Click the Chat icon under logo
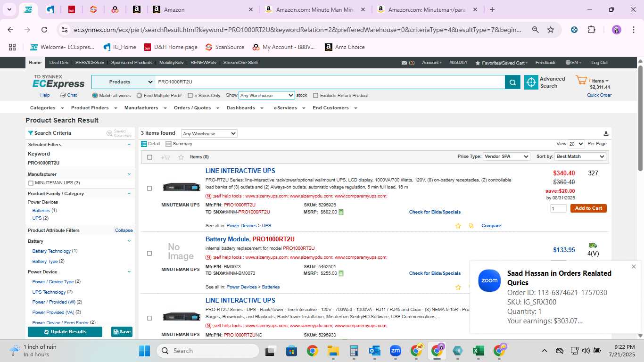The height and width of the screenshot is (362, 644). pyautogui.click(x=63, y=95)
